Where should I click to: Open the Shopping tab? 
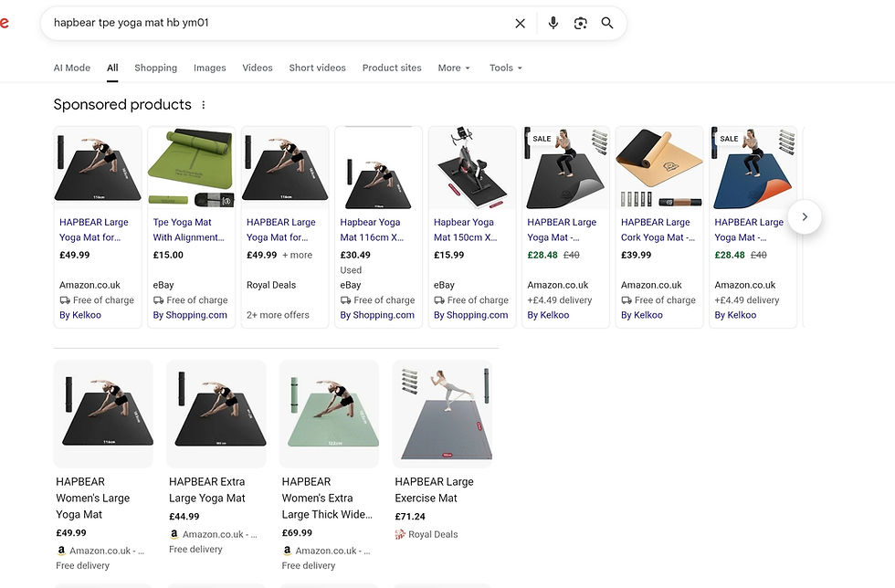[x=156, y=68]
